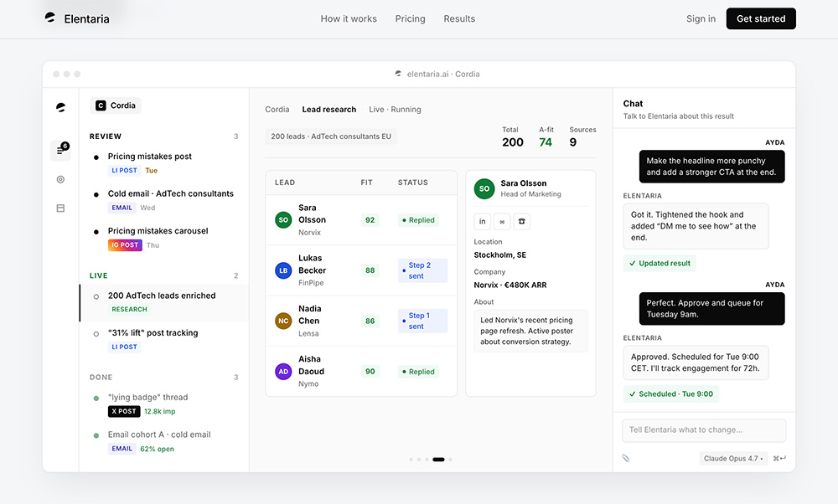
Task: Open the archive box icon in left rail
Action: pos(60,208)
